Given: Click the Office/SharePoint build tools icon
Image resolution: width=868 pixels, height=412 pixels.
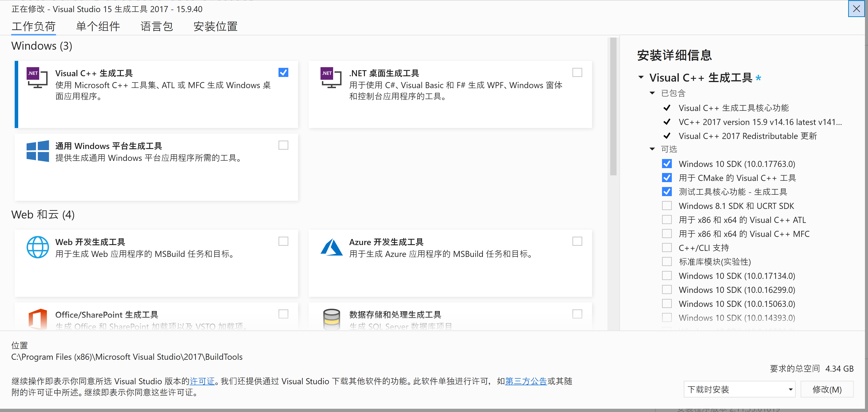Looking at the screenshot, I should [37, 319].
